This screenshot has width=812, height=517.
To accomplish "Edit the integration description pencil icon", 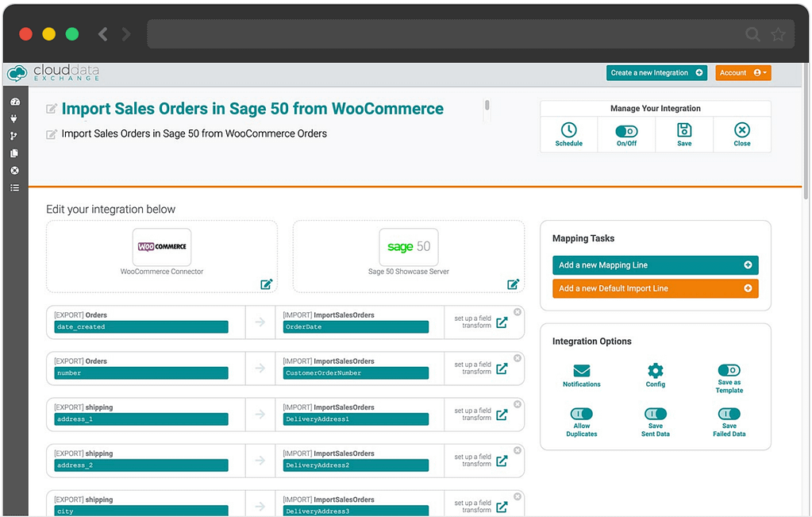I will [x=52, y=135].
